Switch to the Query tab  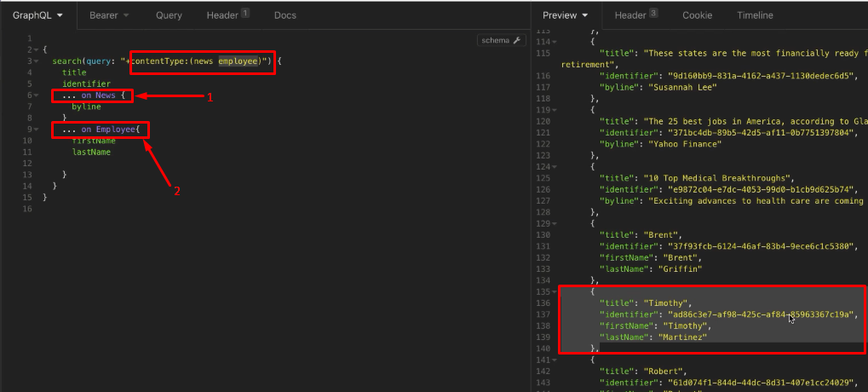coord(169,15)
